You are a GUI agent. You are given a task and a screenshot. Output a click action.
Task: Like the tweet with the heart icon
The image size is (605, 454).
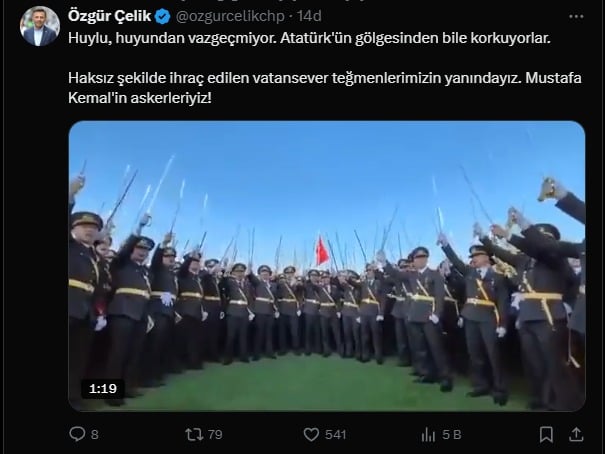(x=311, y=435)
